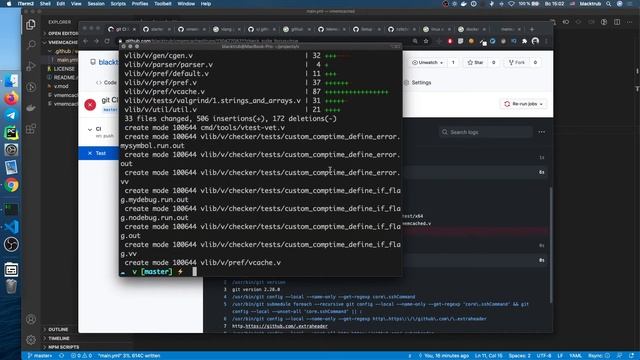Open the Spotlight search in menu bar

[x=608, y=4]
